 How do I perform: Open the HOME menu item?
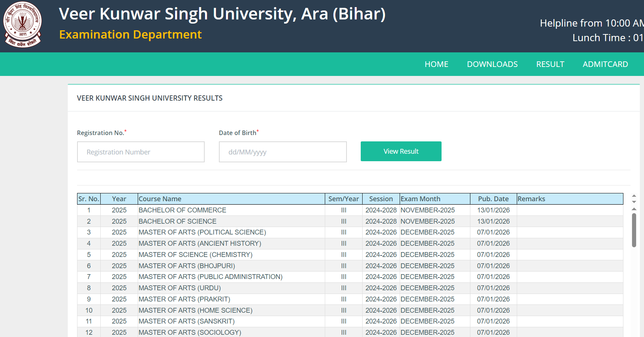(x=436, y=64)
